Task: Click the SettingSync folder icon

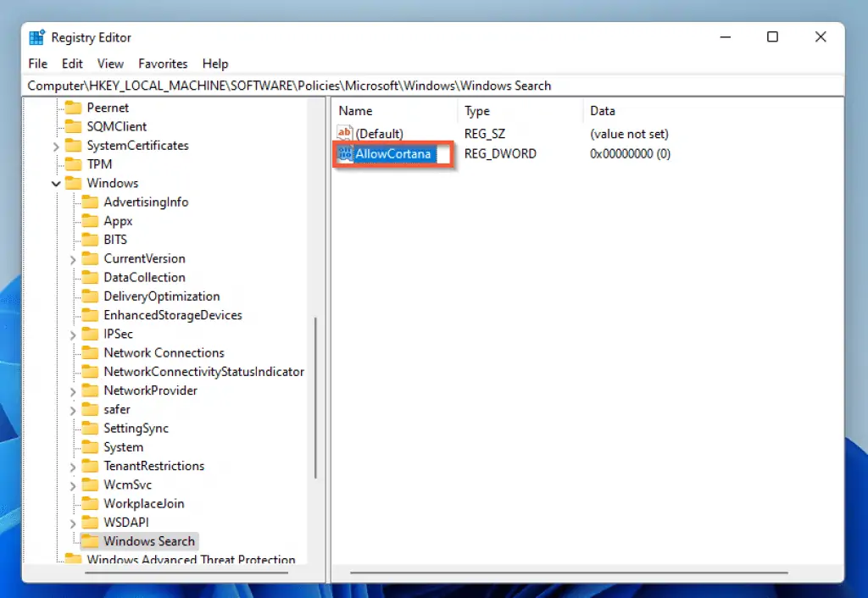Action: 90,429
